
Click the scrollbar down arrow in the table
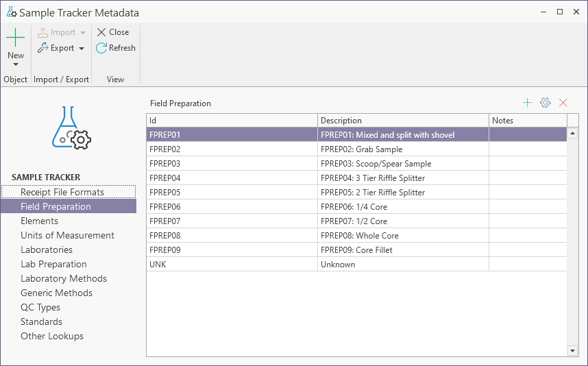(573, 350)
